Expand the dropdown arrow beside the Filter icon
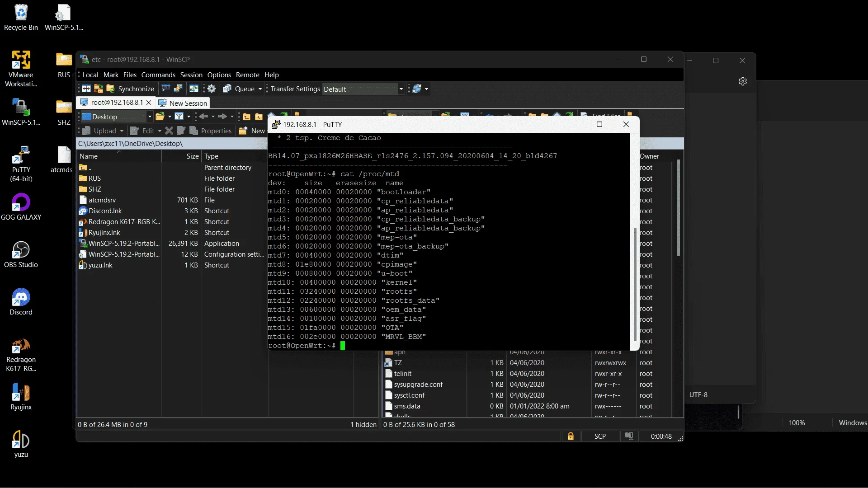The image size is (868, 488). click(189, 117)
